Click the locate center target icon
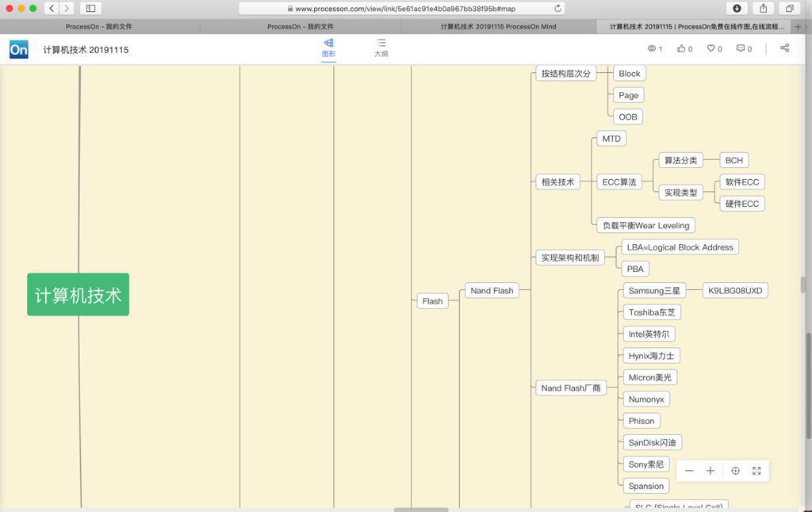 (735, 471)
